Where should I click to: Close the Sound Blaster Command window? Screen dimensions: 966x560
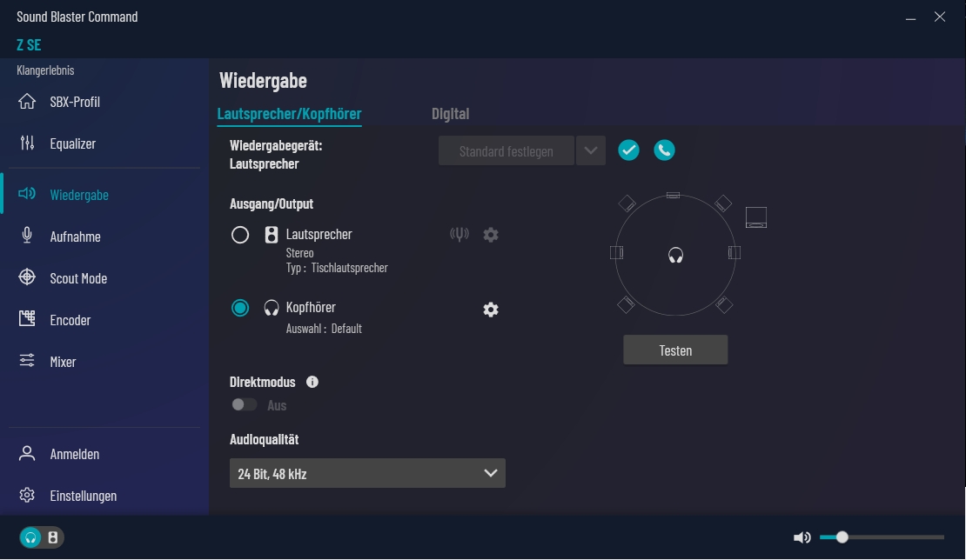[940, 17]
